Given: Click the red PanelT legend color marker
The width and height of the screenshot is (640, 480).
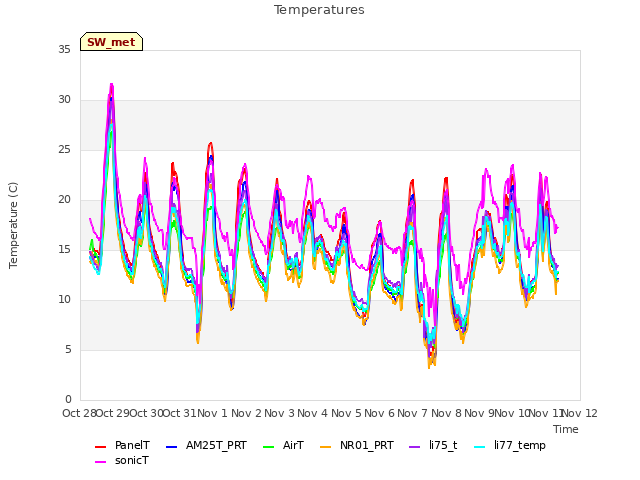Looking at the screenshot, I should [x=100, y=447].
